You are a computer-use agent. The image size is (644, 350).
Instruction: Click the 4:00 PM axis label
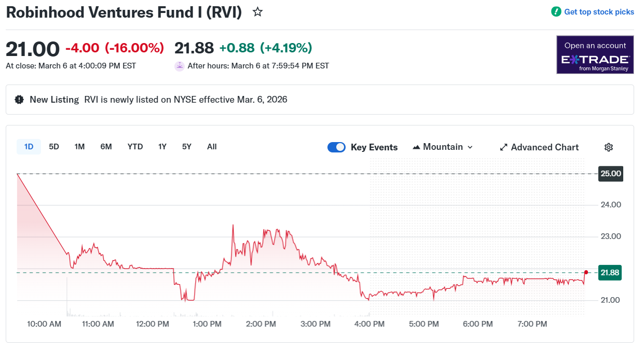pos(369,324)
